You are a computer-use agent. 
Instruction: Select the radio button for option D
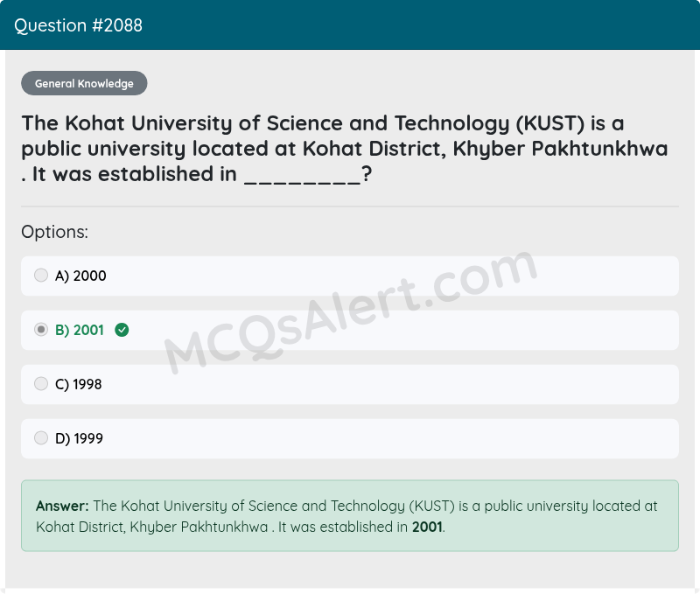click(41, 437)
